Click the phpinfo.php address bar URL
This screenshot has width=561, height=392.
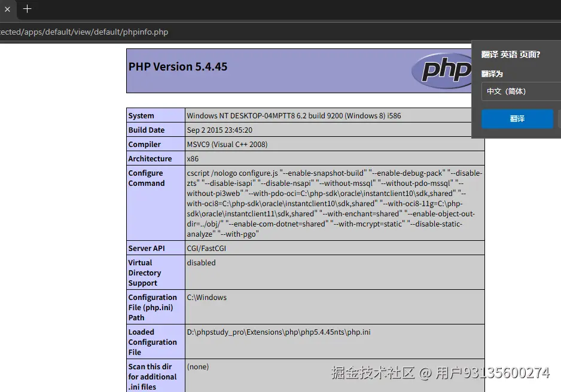coord(84,32)
